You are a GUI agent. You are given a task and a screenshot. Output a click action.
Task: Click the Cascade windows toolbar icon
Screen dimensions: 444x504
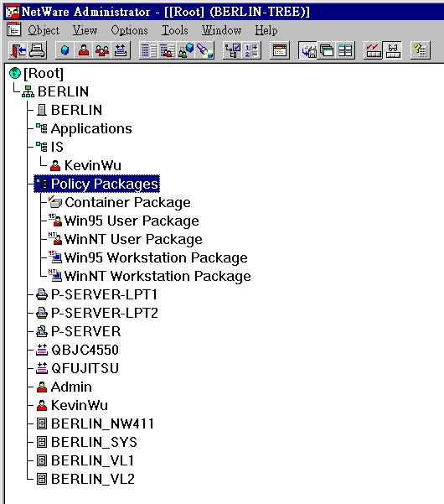[327, 50]
